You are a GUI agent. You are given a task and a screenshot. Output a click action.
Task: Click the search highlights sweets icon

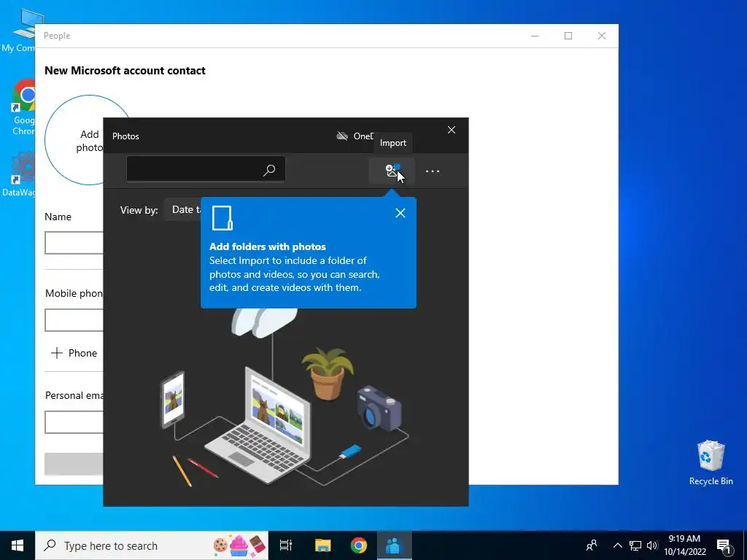[239, 545]
